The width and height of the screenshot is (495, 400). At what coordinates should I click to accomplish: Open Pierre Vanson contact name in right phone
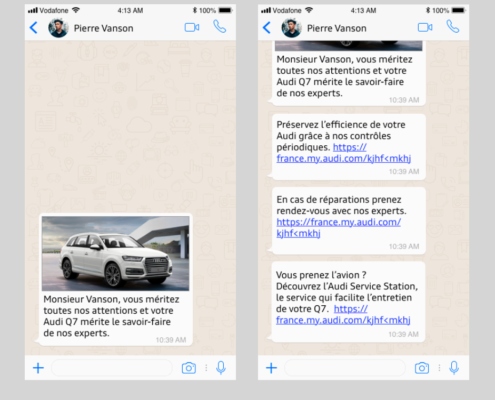pos(337,28)
